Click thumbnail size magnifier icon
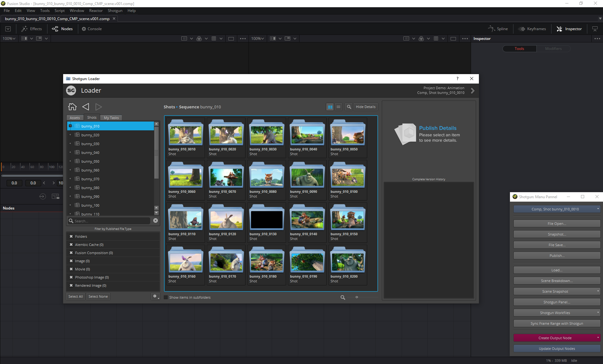The image size is (603, 364). click(343, 297)
